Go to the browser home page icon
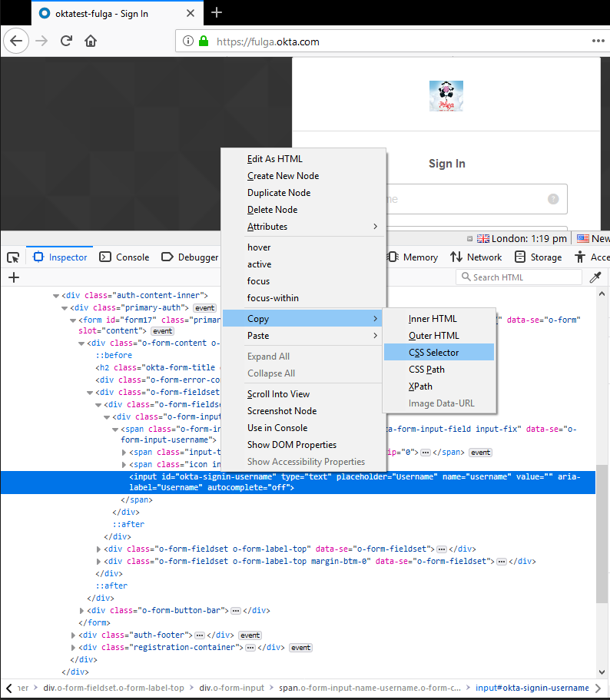This screenshot has height=700, width=610. (91, 41)
